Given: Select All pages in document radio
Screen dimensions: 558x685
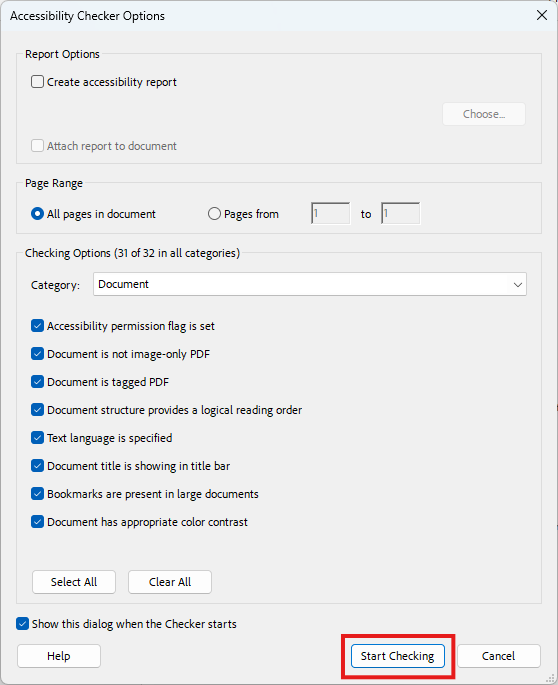Looking at the screenshot, I should coord(37,214).
